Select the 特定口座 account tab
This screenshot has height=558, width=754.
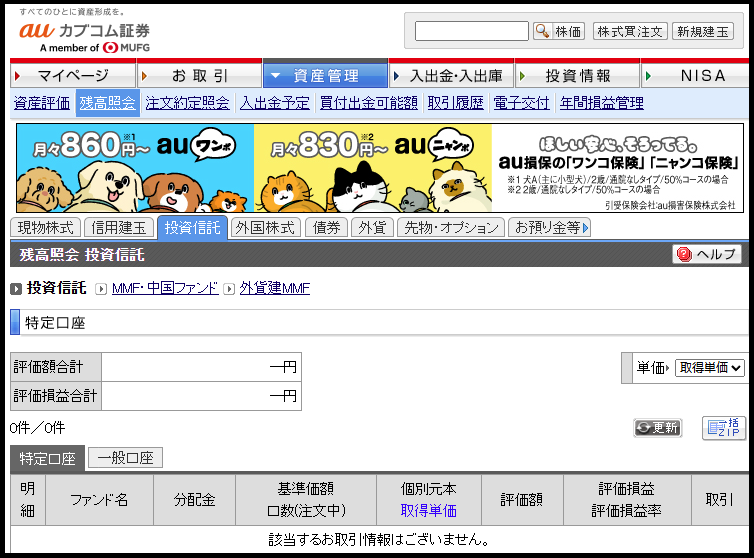click(48, 458)
